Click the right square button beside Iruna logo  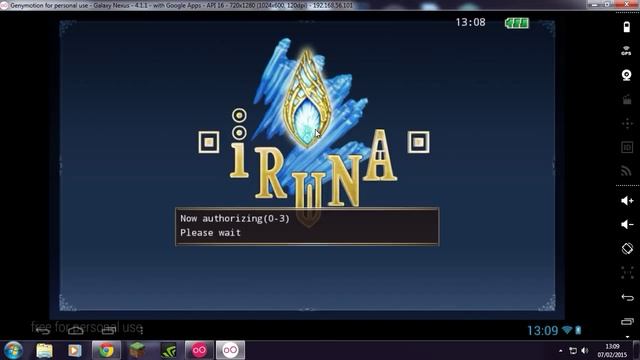tap(418, 142)
